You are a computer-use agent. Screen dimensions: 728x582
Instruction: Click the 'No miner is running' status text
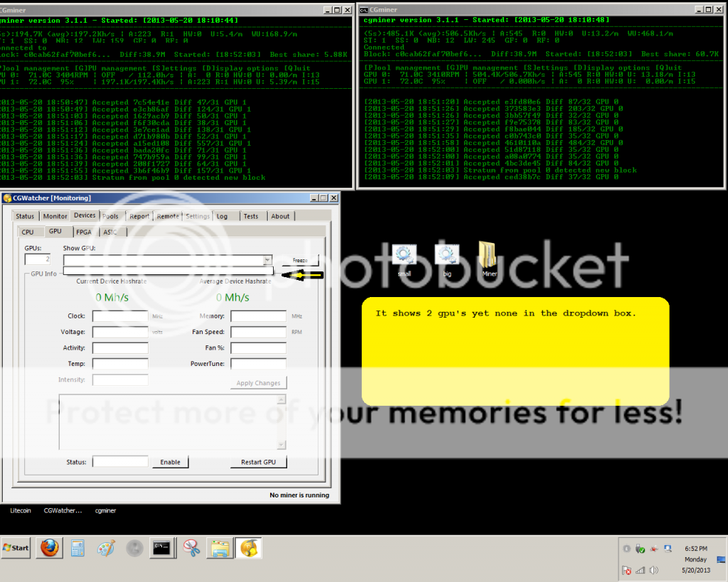[299, 495]
